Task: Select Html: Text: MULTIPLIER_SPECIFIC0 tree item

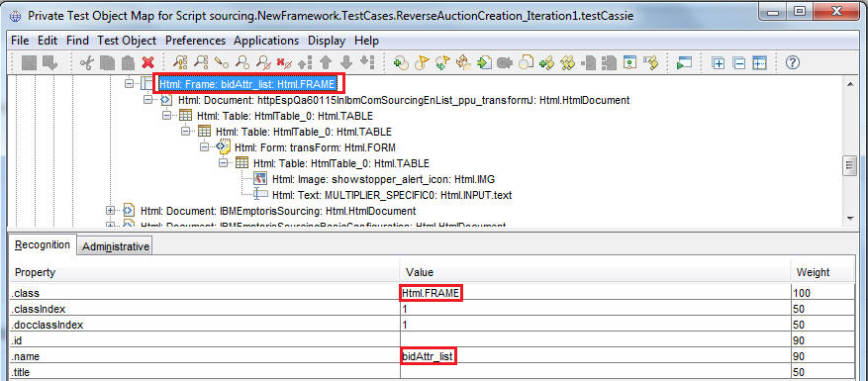Action: (392, 195)
